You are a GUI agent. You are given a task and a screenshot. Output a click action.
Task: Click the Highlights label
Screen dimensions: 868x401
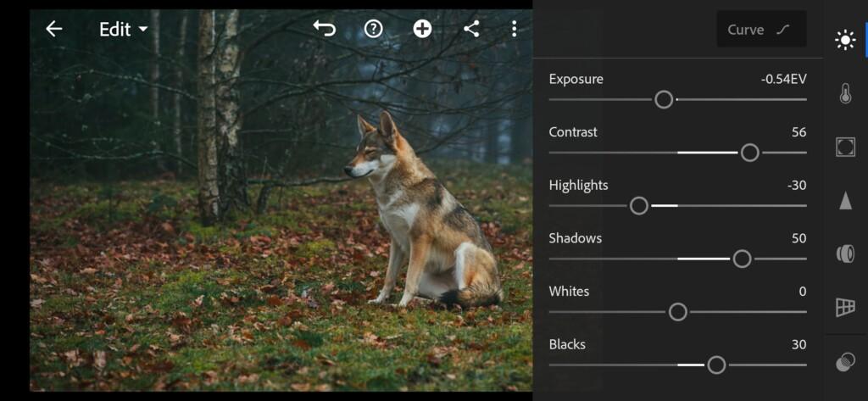pos(578,186)
